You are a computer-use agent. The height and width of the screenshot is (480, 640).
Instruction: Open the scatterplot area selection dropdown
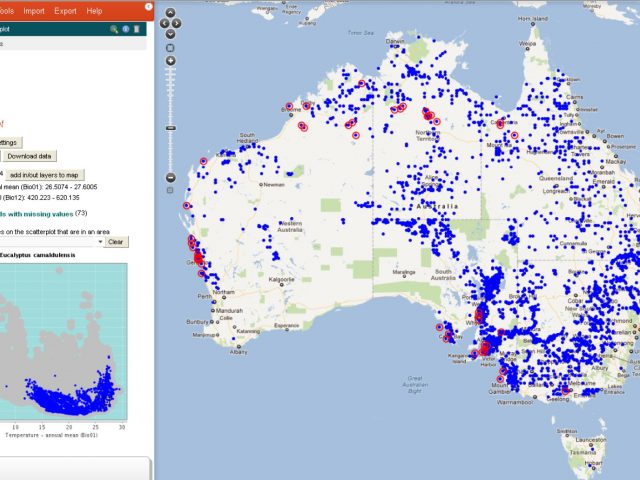[x=99, y=242]
